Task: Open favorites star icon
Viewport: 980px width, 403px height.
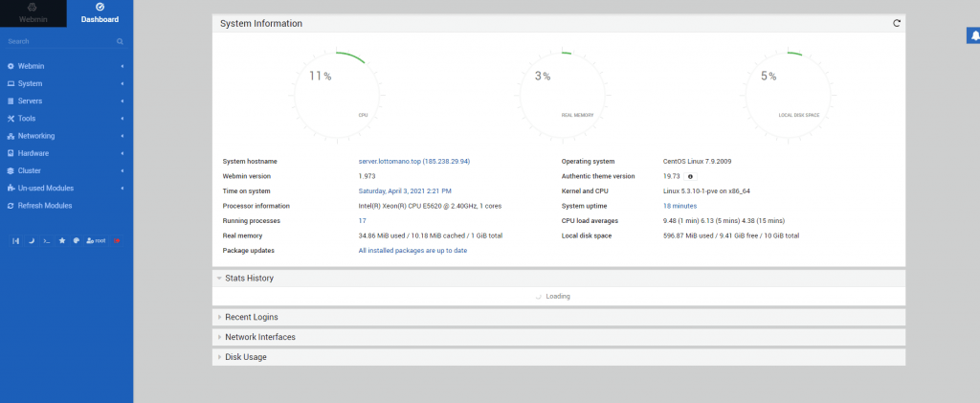Action: (x=62, y=240)
